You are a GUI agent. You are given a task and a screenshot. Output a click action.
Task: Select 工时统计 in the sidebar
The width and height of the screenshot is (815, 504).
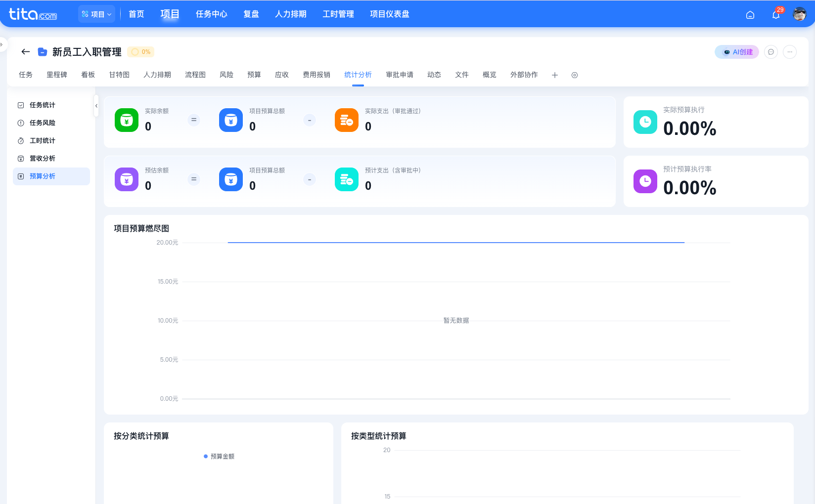[x=51, y=141]
